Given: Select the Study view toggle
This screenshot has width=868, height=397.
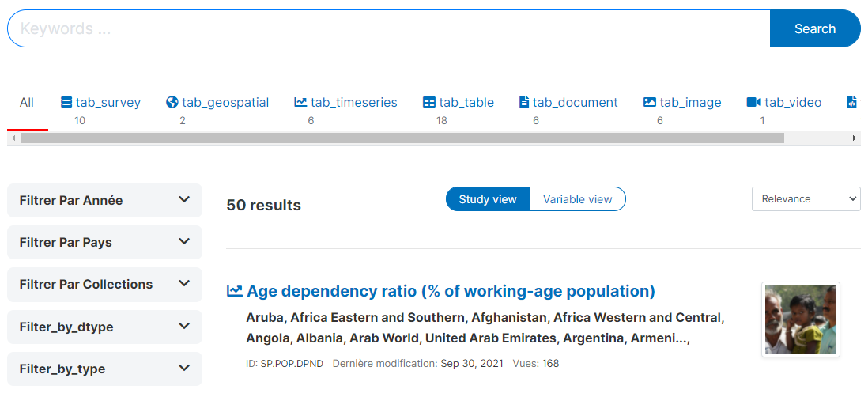Looking at the screenshot, I should tap(488, 199).
